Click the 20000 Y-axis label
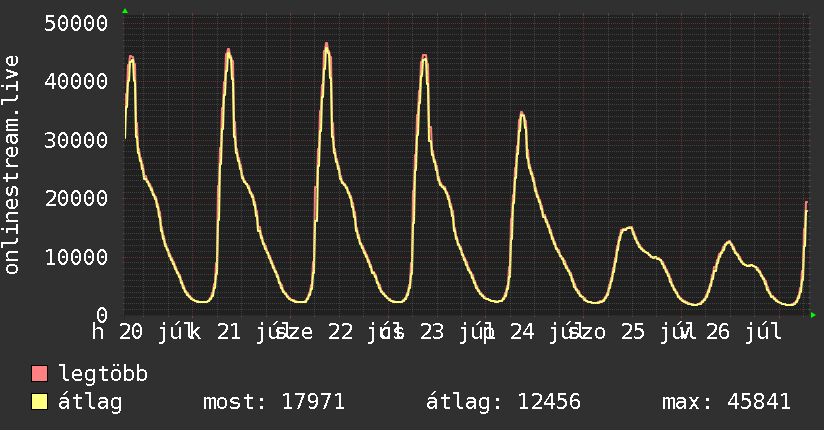Screen dimensions: 824x430 pos(76,199)
